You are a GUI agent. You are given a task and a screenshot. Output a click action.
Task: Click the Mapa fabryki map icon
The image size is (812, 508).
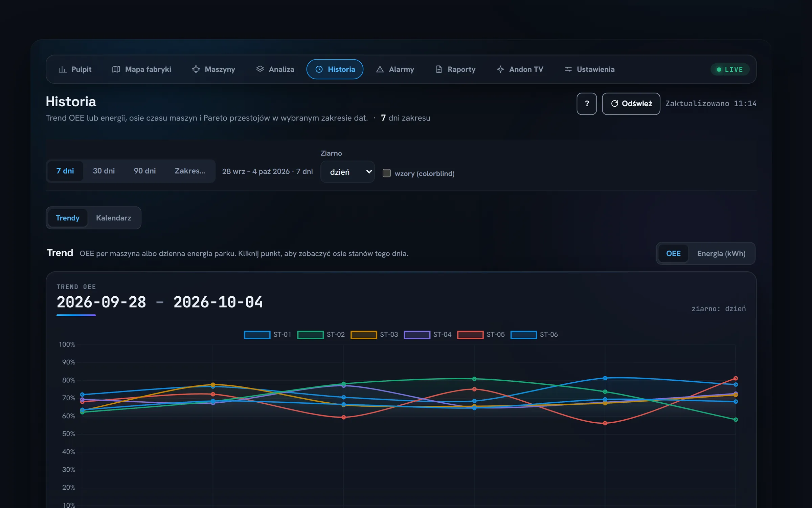[116, 69]
